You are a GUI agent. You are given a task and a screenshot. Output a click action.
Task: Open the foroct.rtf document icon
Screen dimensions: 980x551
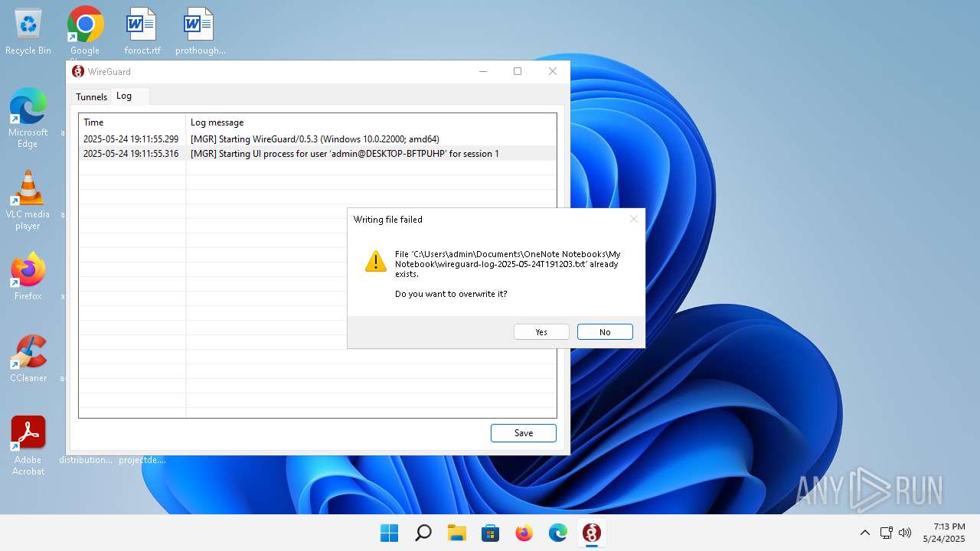(142, 32)
